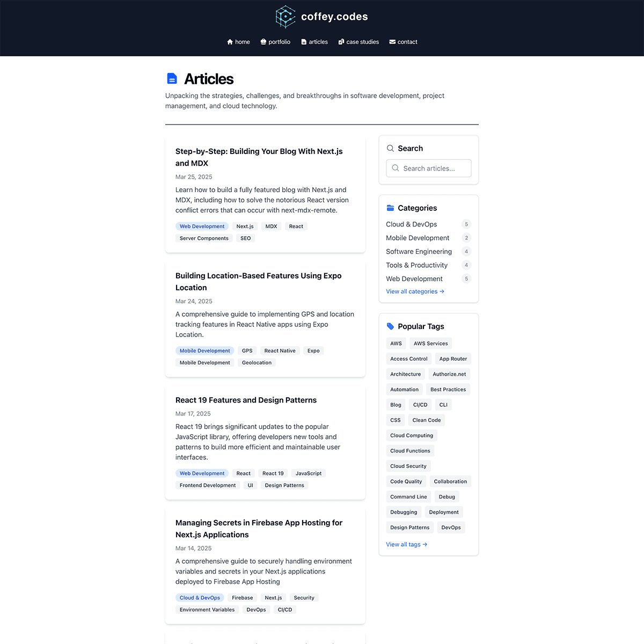Image resolution: width=644 pixels, height=644 pixels.
Task: Click the case studies icon in navigation
Action: pos(341,42)
